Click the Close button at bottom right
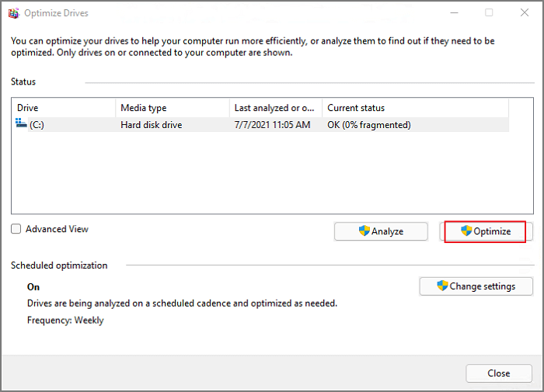544x392 pixels. (498, 373)
